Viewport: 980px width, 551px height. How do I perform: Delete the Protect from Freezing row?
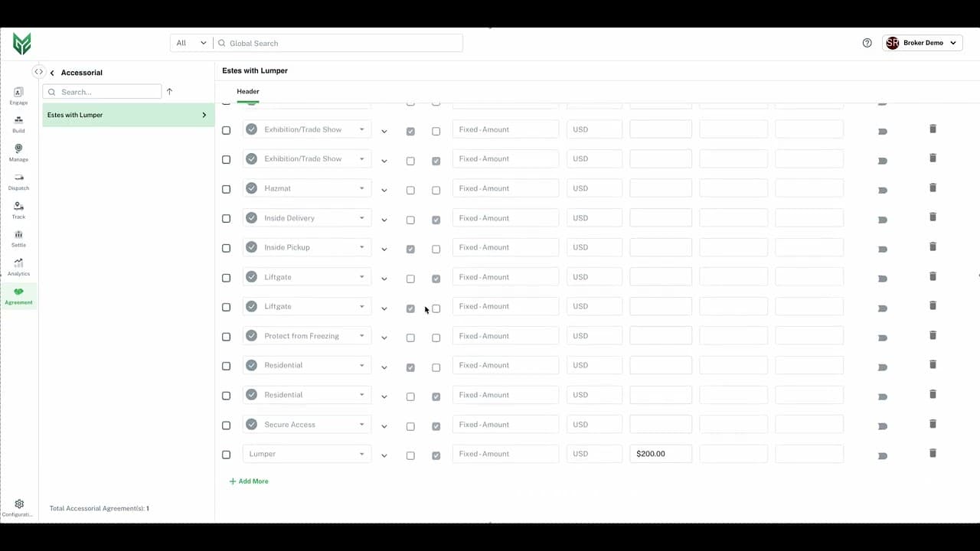933,335
